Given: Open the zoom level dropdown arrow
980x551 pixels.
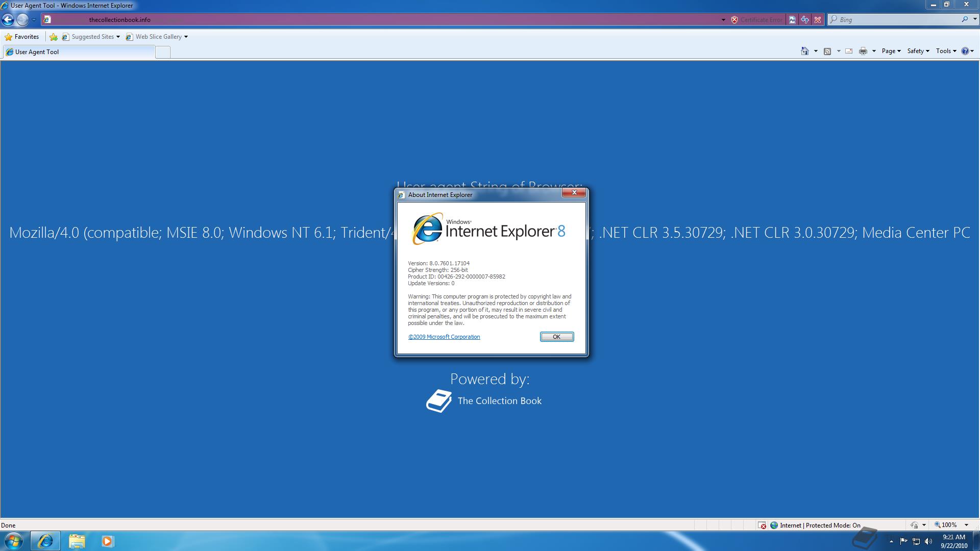Looking at the screenshot, I should tap(966, 525).
